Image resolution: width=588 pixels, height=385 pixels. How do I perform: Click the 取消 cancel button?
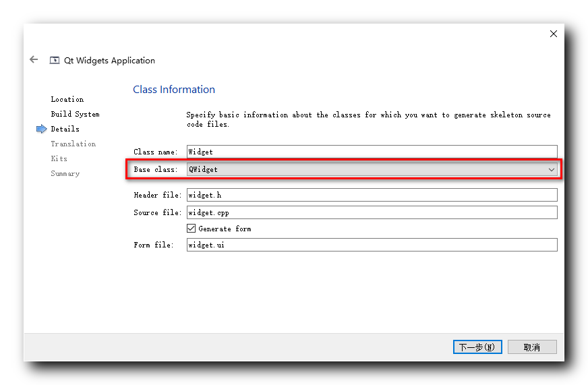point(532,347)
